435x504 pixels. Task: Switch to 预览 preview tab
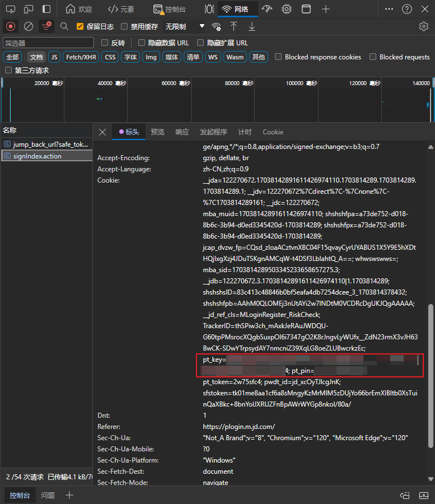157,132
